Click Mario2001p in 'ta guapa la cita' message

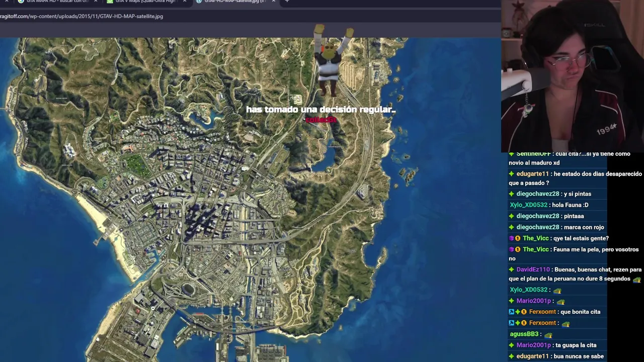click(x=533, y=345)
